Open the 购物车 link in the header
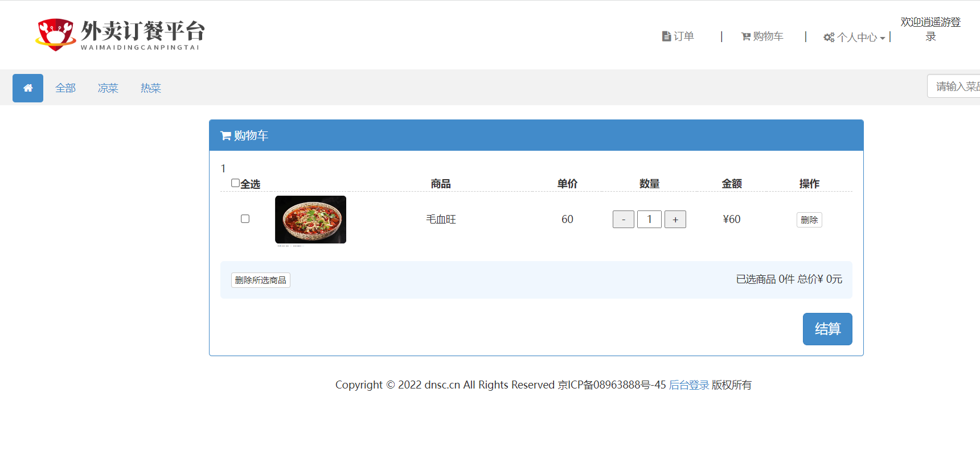 click(762, 36)
